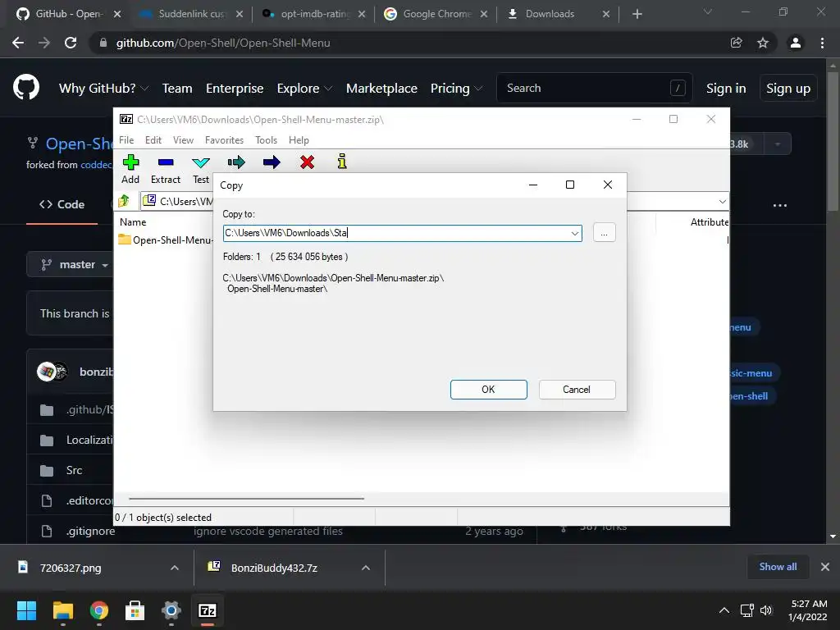Screen dimensions: 840x630
Task: Open File Explorer from taskbar
Action: pyautogui.click(x=62, y=610)
